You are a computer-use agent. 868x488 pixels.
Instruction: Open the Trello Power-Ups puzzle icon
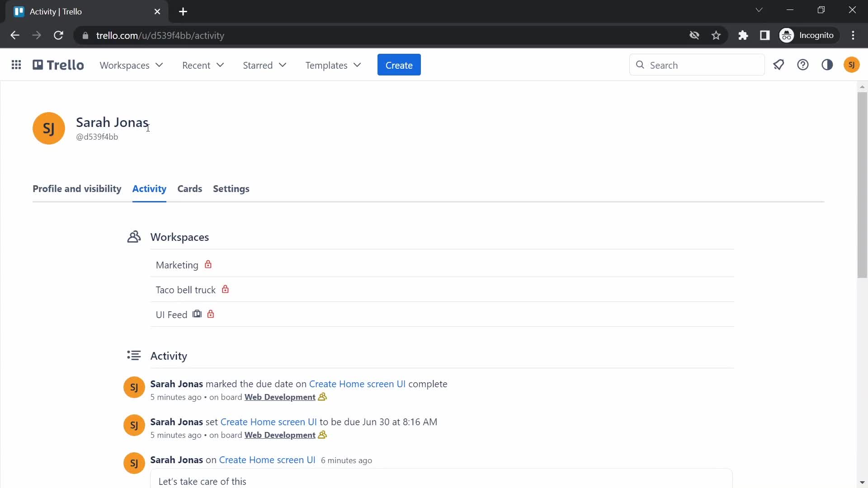click(743, 35)
